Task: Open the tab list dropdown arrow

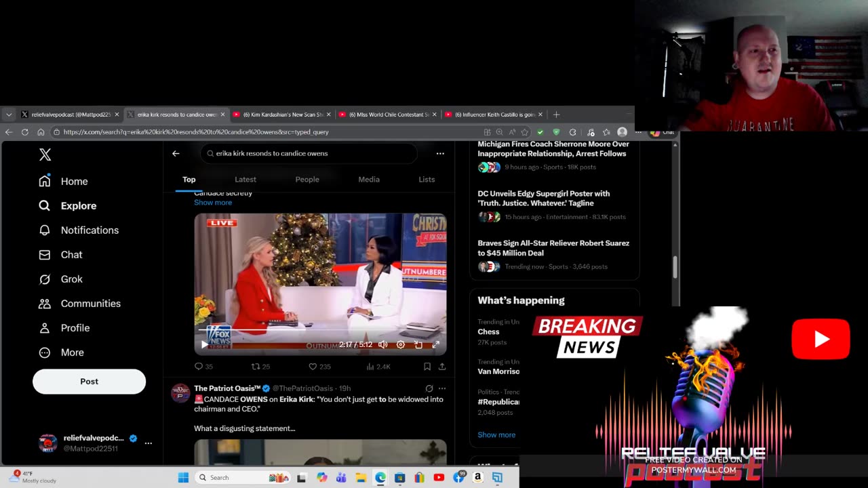Action: [9, 115]
